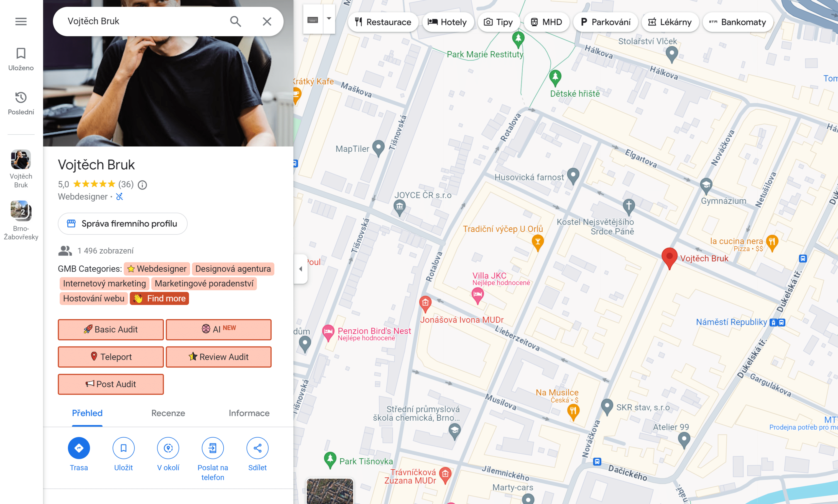Viewport: 838px width, 504px height.
Task: Click the Sdílet share icon
Action: coord(257,448)
